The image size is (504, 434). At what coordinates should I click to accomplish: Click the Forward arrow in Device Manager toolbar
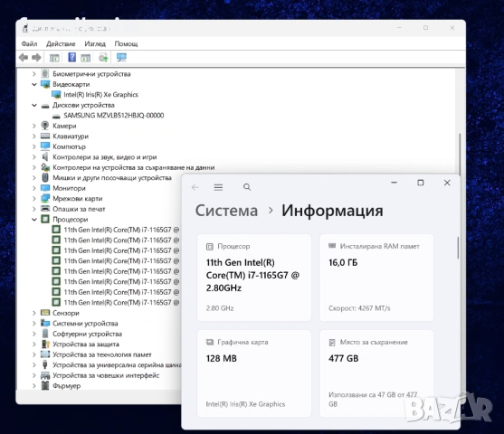[36, 58]
